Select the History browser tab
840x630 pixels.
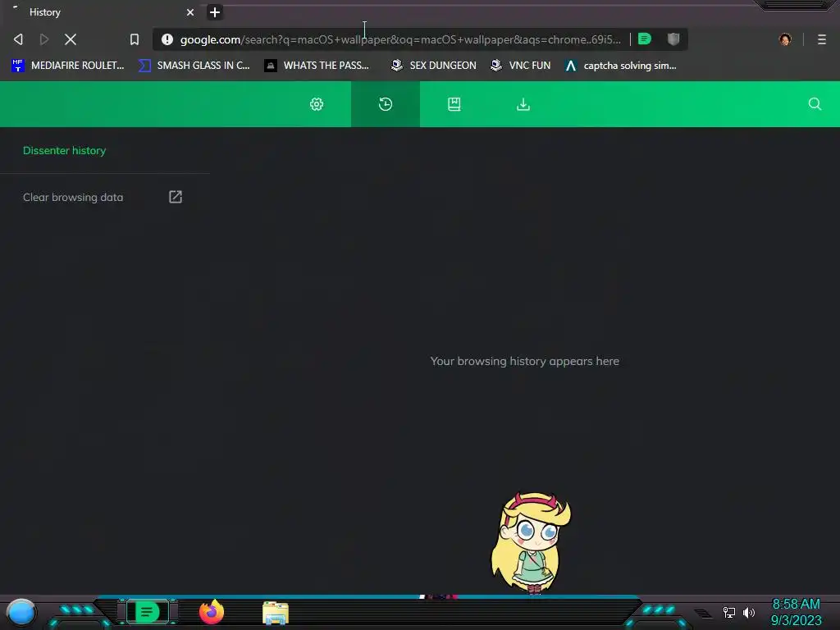[x=102, y=11]
